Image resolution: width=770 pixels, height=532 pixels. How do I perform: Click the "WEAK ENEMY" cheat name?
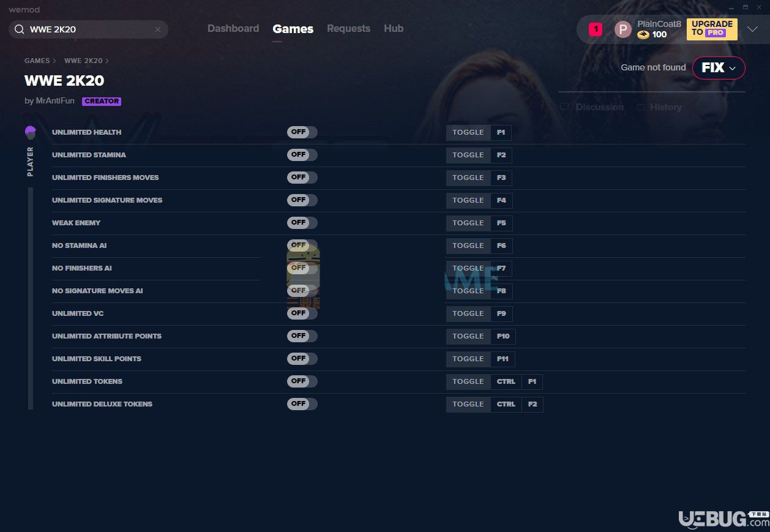click(x=76, y=223)
